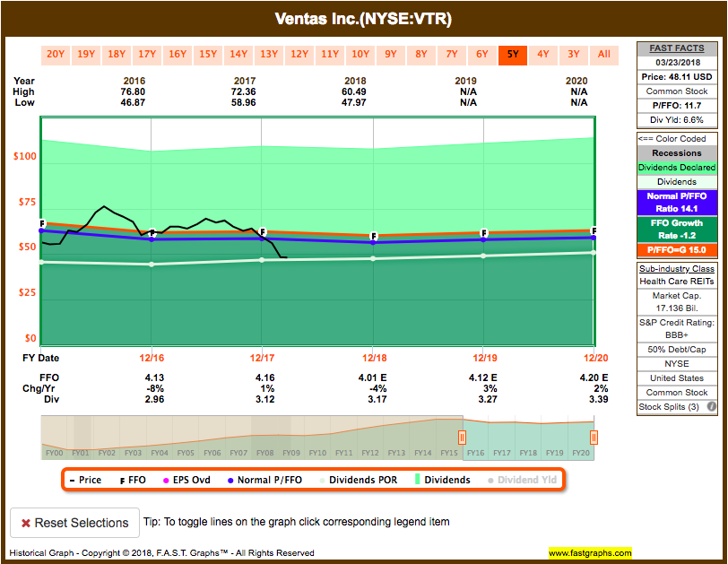Click the 12/18 date label
This screenshot has height=564, width=728.
click(374, 358)
